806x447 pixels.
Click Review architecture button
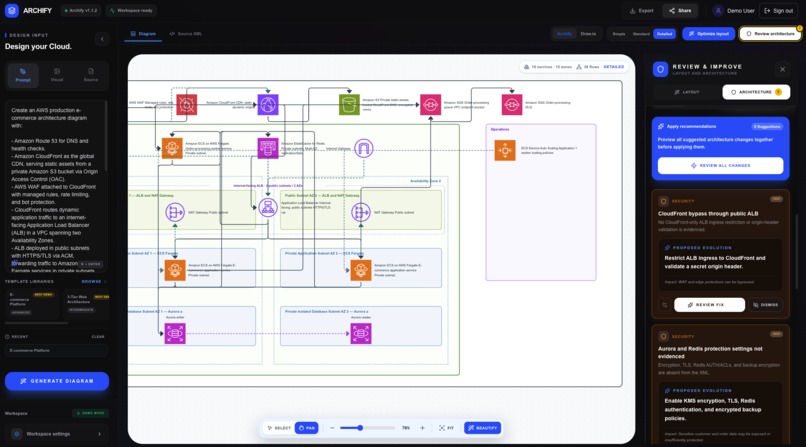pos(770,34)
